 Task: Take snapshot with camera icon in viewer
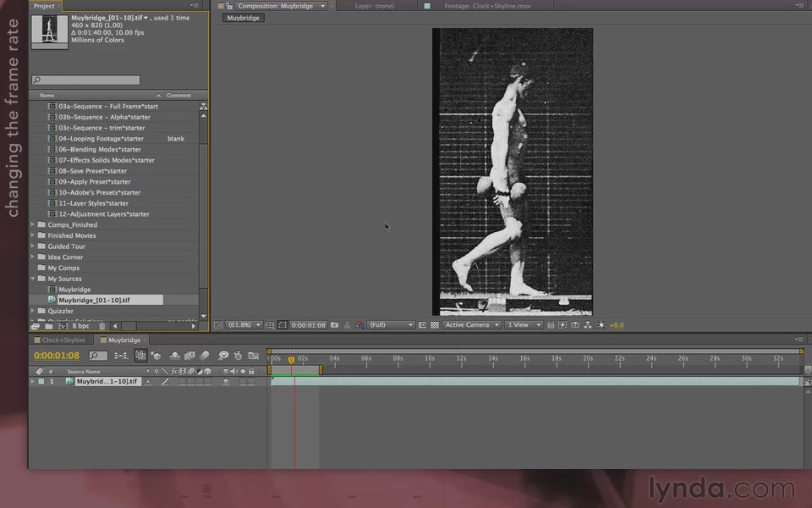click(x=335, y=325)
